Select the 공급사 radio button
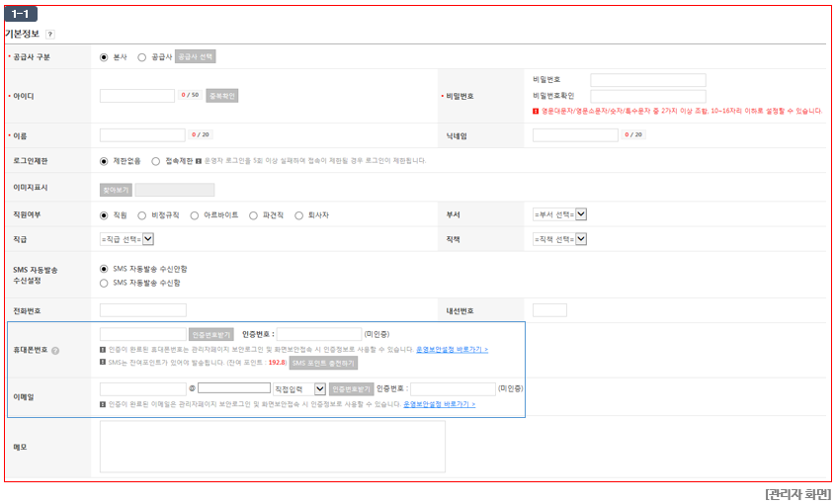 coord(142,57)
